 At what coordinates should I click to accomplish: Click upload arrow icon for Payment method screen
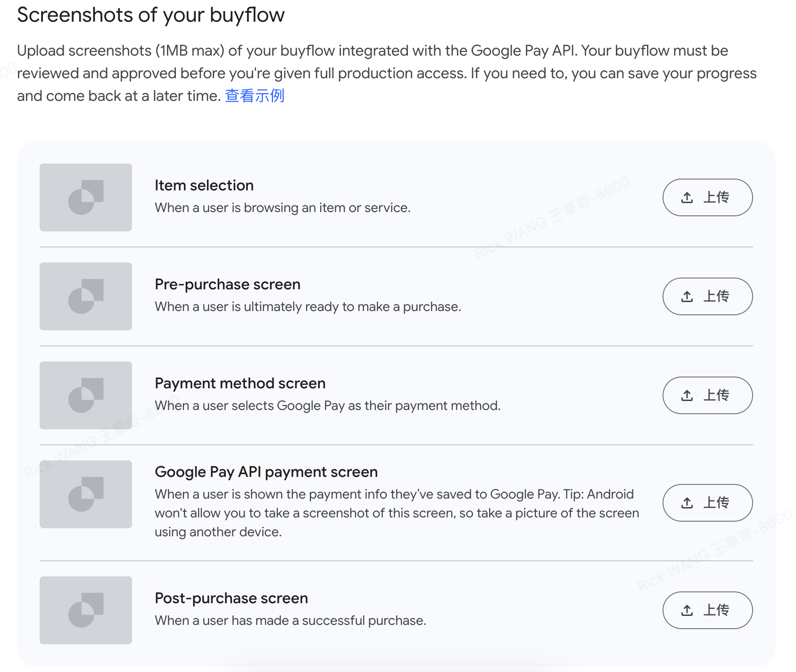pyautogui.click(x=687, y=395)
